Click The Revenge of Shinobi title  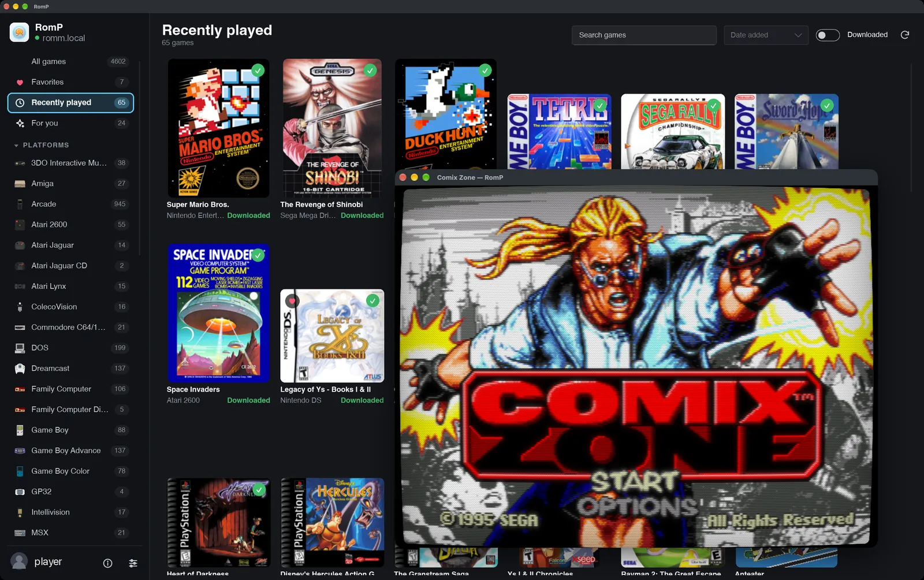(x=322, y=205)
